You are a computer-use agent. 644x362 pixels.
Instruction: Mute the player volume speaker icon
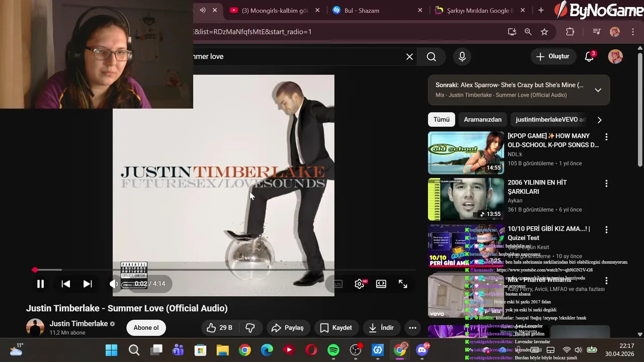(x=114, y=284)
